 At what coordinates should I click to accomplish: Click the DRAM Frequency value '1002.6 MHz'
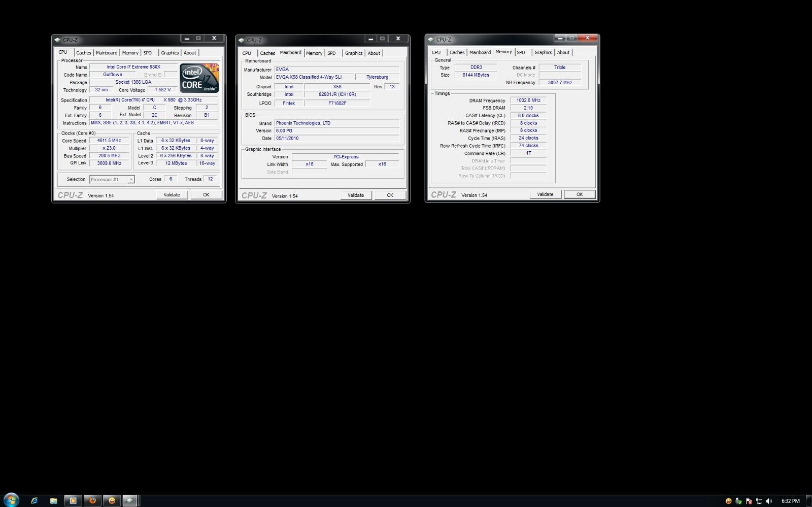(528, 100)
